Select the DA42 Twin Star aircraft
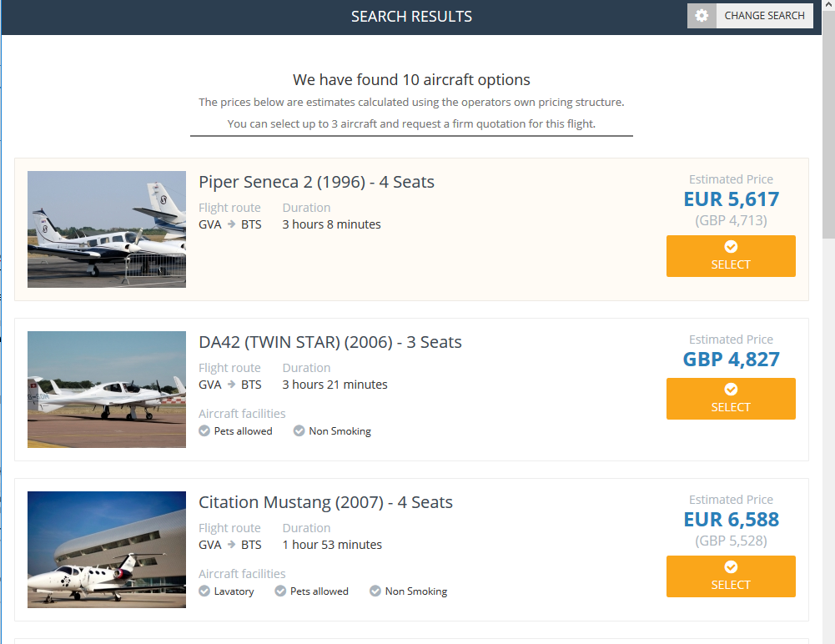This screenshot has height=644, width=835. (731, 399)
